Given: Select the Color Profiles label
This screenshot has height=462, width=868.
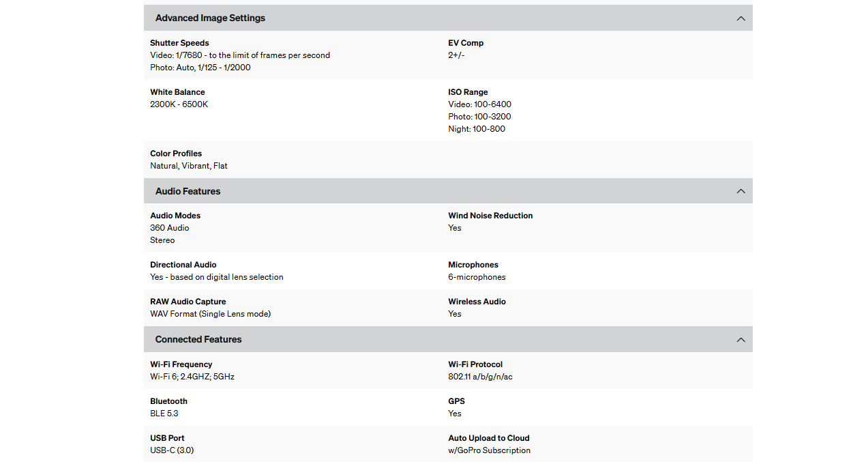Looking at the screenshot, I should (x=176, y=154).
